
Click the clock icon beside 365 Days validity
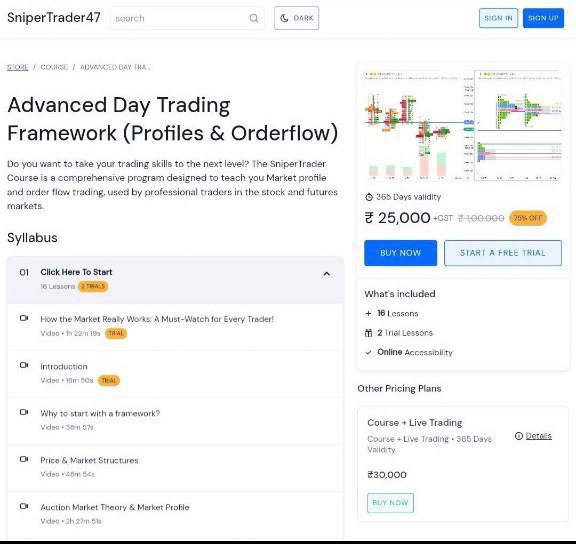[x=369, y=197]
